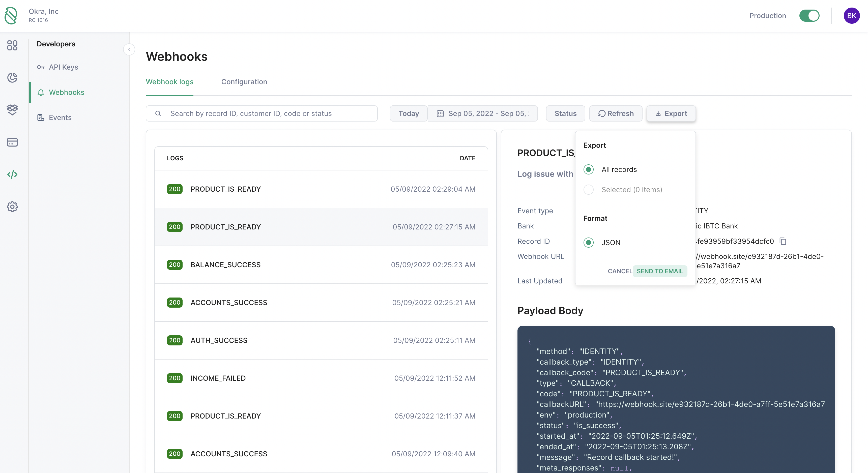The height and width of the screenshot is (473, 868).
Task: Open the Status filter dropdown
Action: (565, 113)
